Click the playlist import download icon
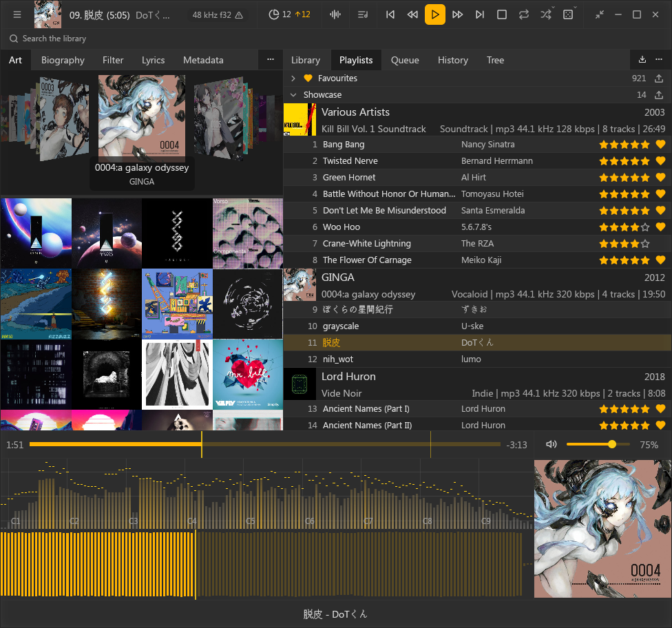Viewport: 672px width, 628px height. pos(642,59)
